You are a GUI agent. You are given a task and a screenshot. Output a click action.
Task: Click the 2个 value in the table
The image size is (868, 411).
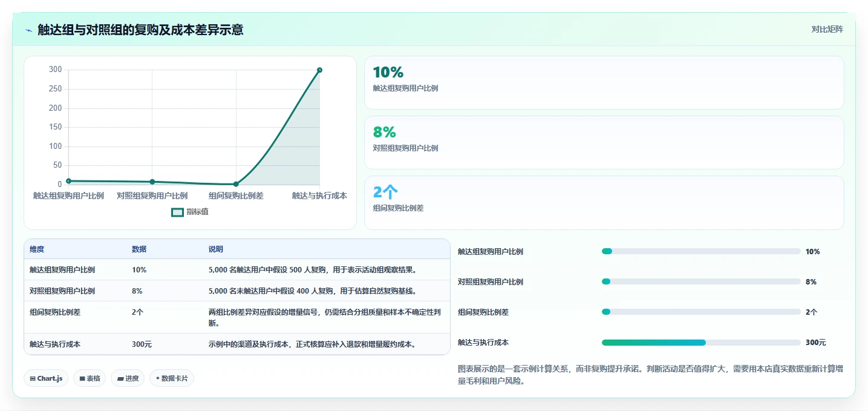[137, 312]
